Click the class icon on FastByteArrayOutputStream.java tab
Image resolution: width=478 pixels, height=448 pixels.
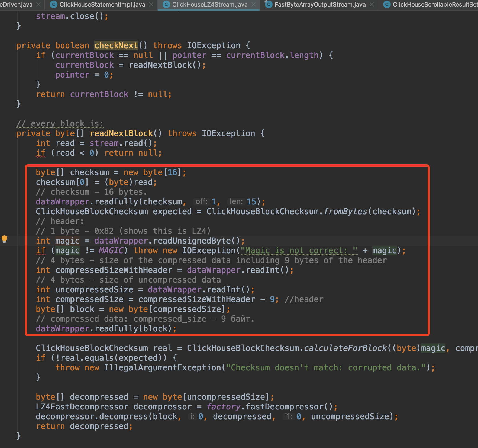click(269, 4)
